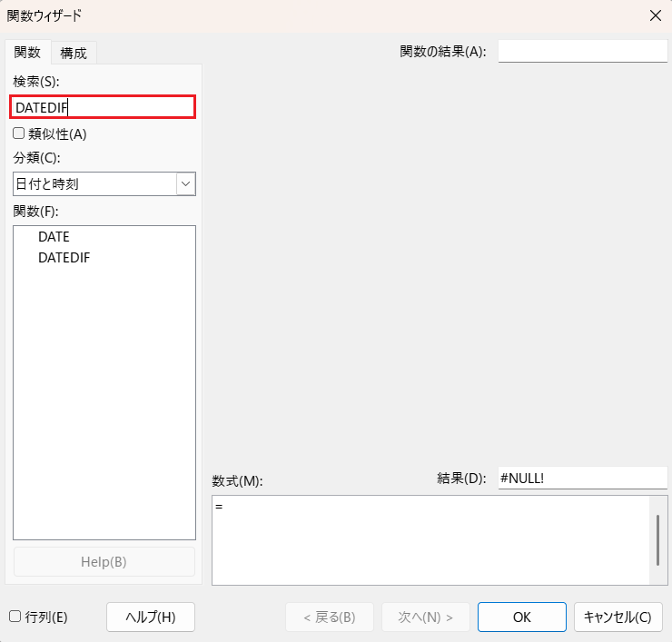The height and width of the screenshot is (642, 672).
Task: Click the 関数の結果(A) result field
Action: [582, 51]
